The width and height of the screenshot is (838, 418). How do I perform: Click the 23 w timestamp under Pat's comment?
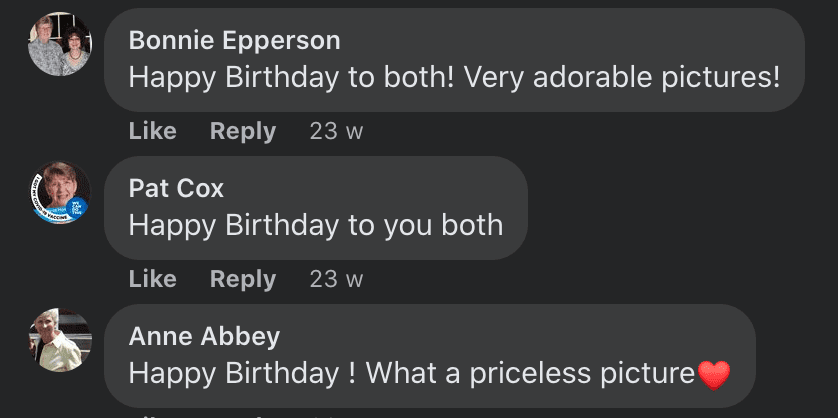pyautogui.click(x=336, y=279)
